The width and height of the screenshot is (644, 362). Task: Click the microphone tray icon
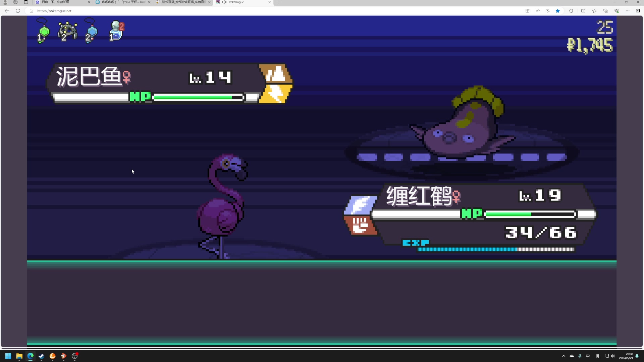pyautogui.click(x=580, y=356)
